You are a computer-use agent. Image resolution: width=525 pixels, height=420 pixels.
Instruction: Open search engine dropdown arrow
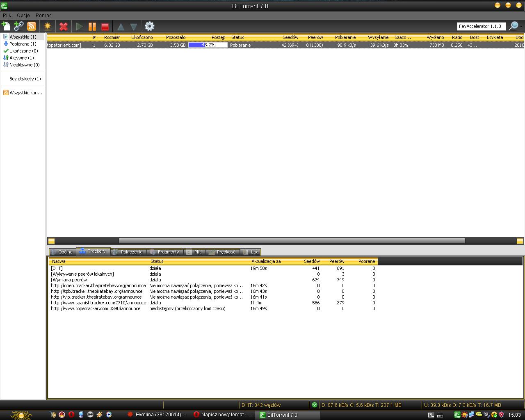click(x=521, y=26)
